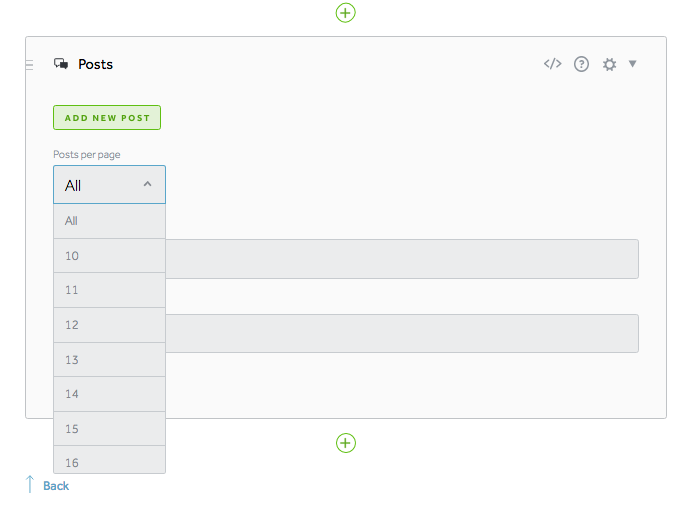Select option 14 in the list
Image resolution: width=694 pixels, height=516 pixels.
coord(109,394)
